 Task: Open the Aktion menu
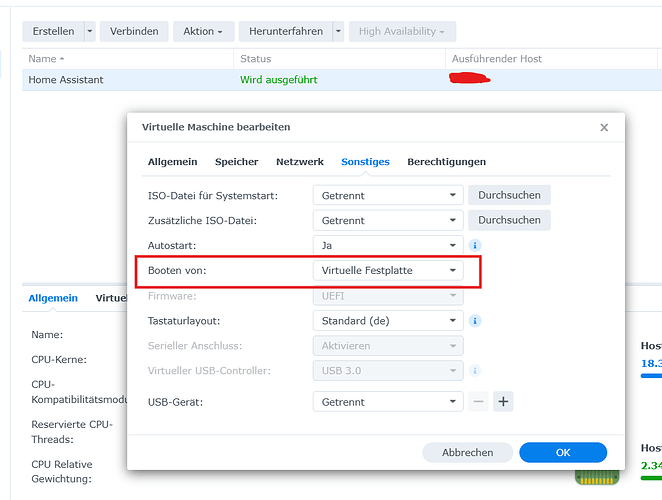(203, 31)
